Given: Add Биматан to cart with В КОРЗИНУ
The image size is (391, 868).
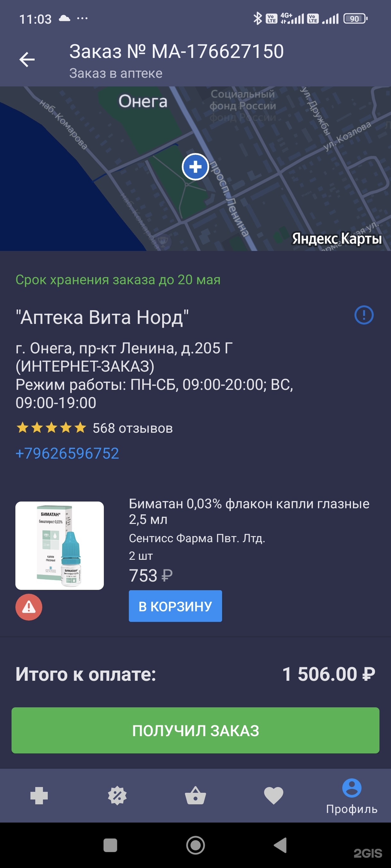Looking at the screenshot, I should pos(175,606).
